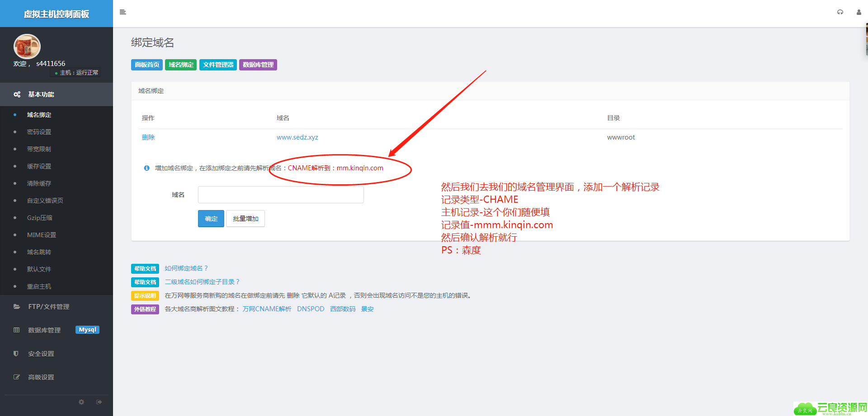Select 重启主机 in the sidebar menu
The width and height of the screenshot is (868, 416).
[x=39, y=286]
